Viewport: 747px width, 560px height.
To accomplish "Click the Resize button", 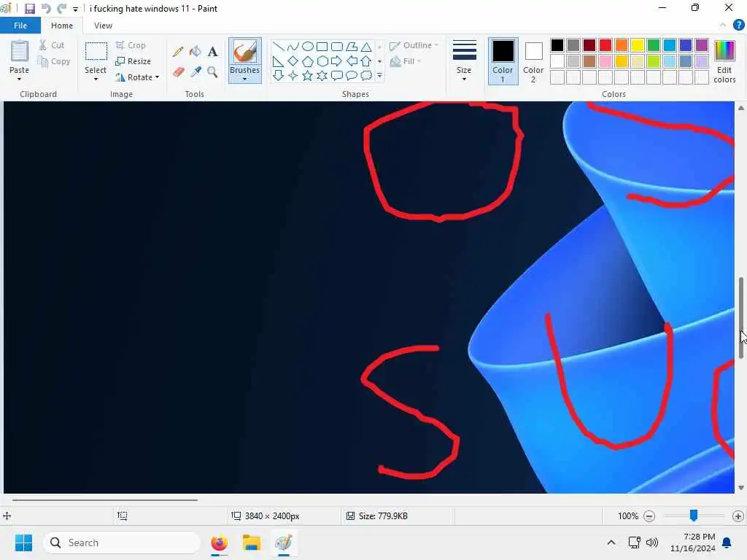I will point(133,61).
